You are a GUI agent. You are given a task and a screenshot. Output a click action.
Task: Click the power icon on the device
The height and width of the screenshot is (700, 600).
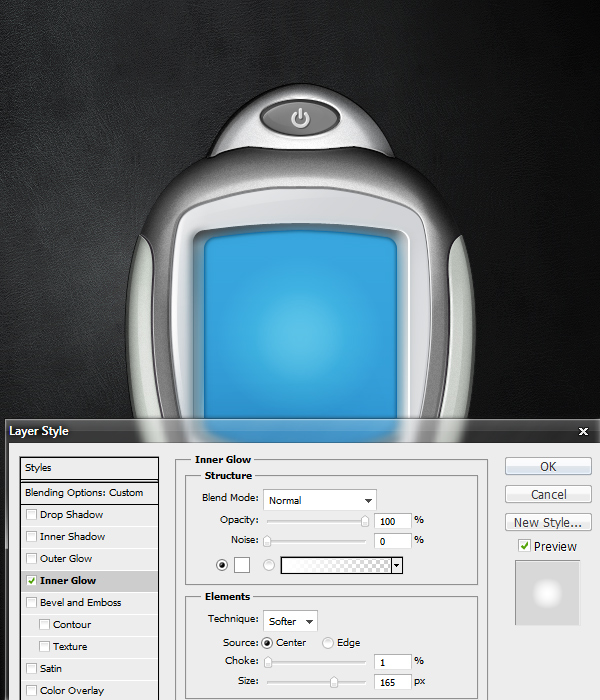click(x=300, y=118)
